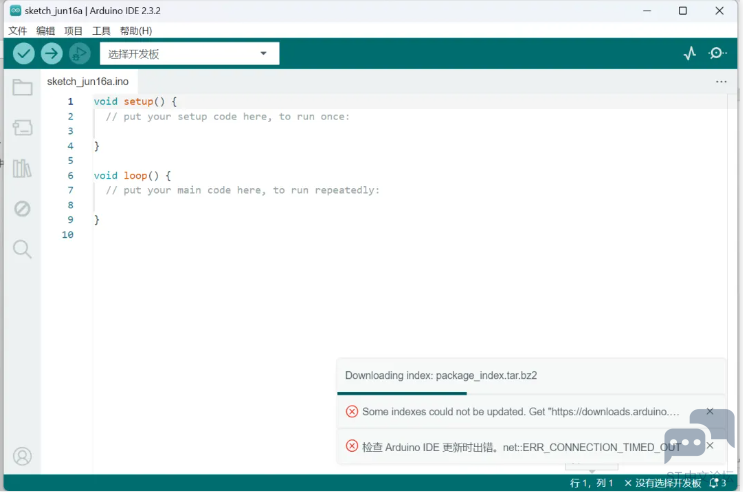Click the 'put your main code here' comment

242,190
